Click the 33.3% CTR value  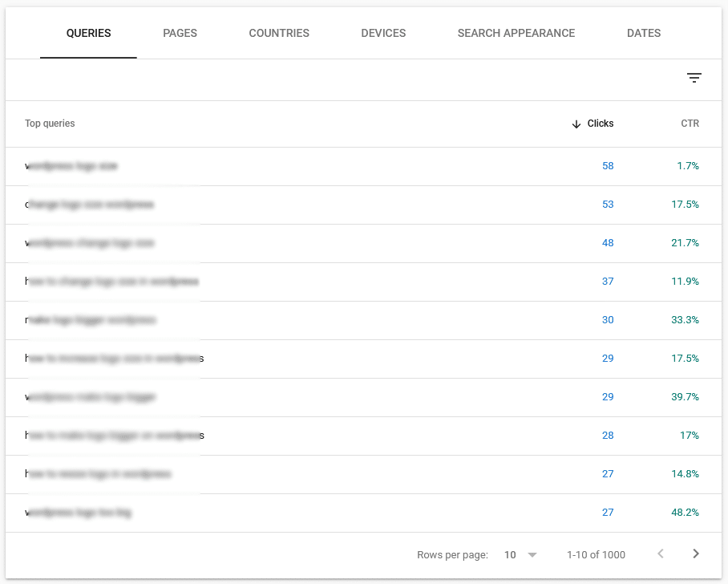tap(685, 320)
